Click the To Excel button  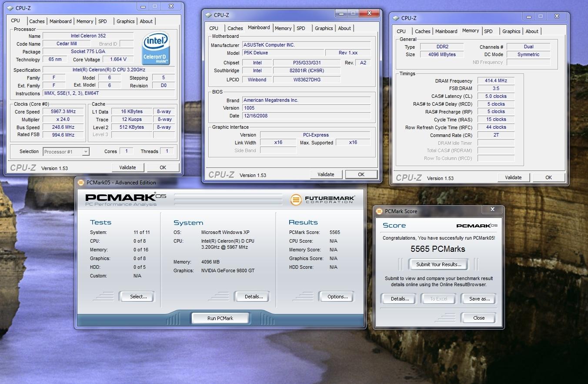(438, 299)
